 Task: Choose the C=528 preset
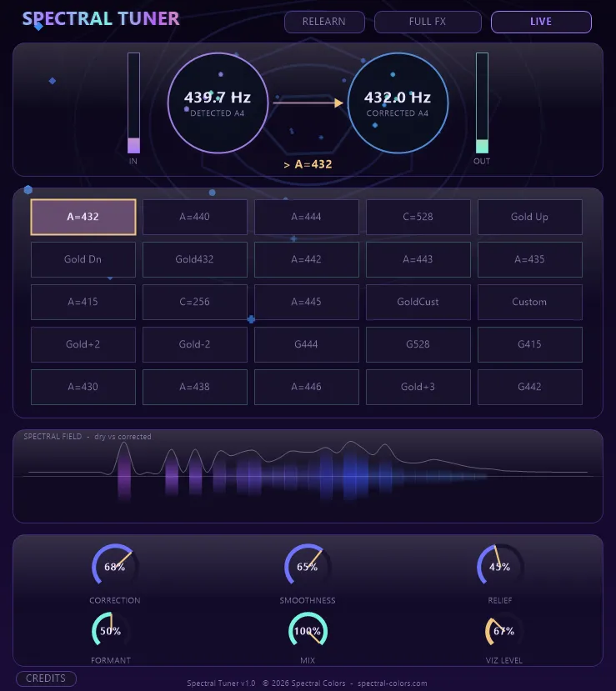click(x=418, y=217)
